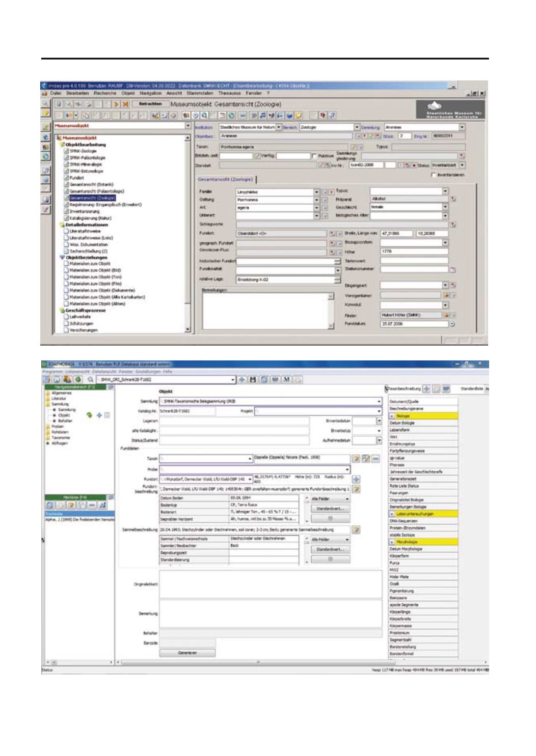Select Lebensform in the Taxonbeschreibung list
This screenshot has width=536, height=756.
pyautogui.click(x=423, y=430)
